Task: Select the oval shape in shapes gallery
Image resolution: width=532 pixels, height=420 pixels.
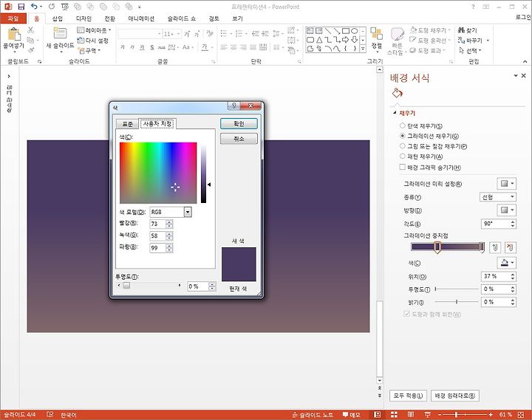Action: coord(354,31)
